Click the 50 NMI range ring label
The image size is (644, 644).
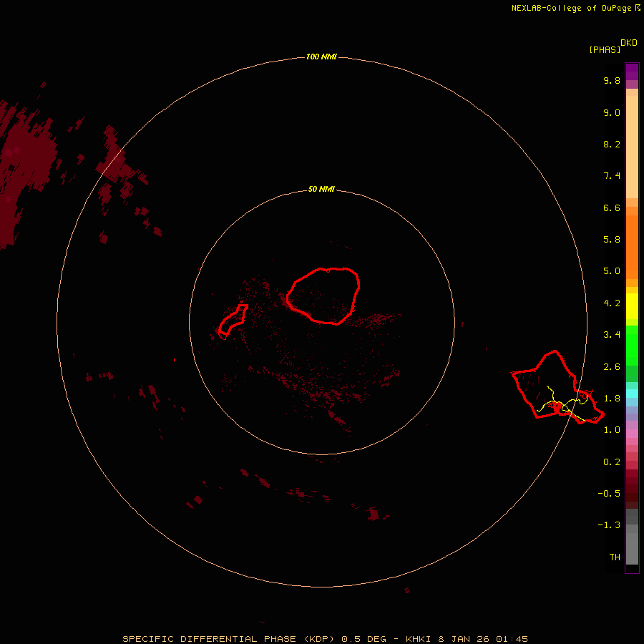[321, 189]
